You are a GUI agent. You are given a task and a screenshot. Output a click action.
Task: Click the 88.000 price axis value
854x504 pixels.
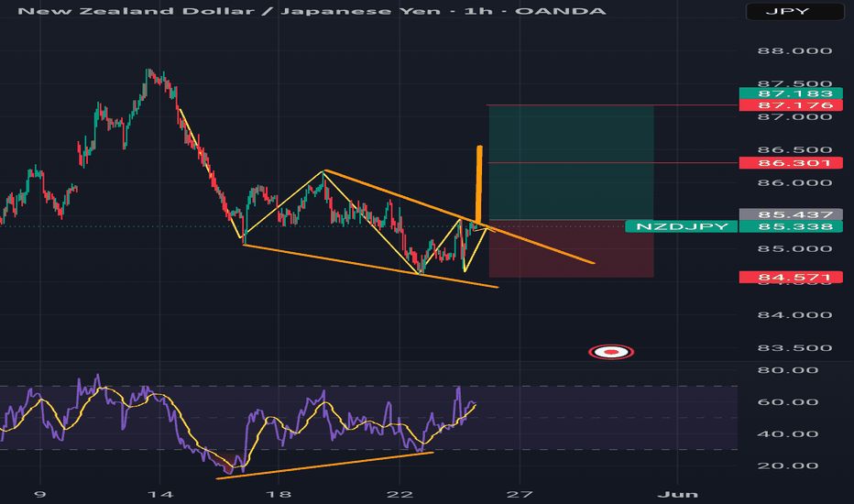[794, 51]
